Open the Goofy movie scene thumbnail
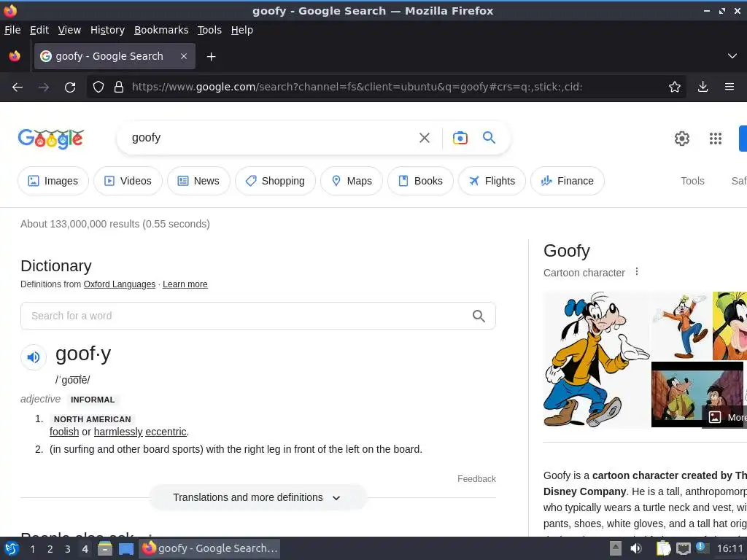Screen dimensions: 747x560 [697, 394]
